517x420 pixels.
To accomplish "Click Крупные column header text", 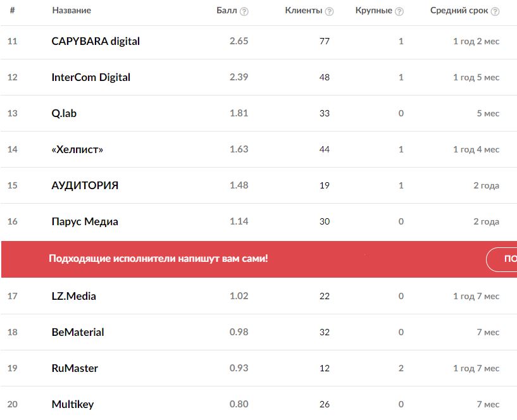I will coord(373,11).
